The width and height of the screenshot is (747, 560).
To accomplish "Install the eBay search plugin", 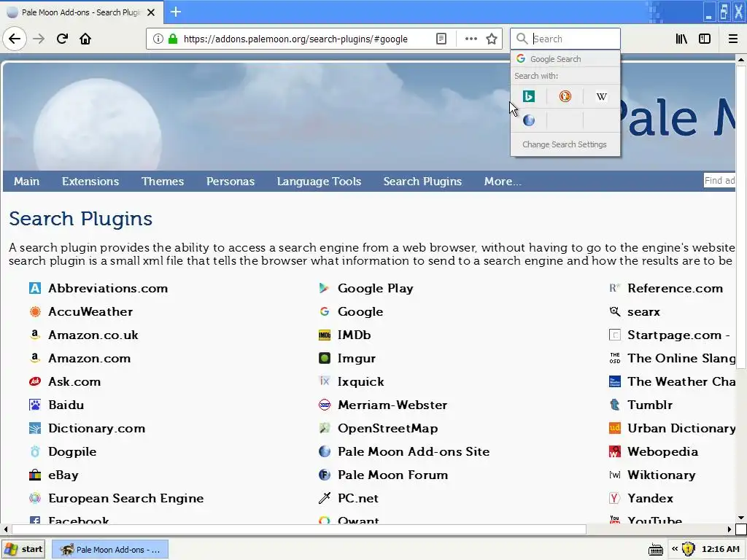I will click(63, 475).
